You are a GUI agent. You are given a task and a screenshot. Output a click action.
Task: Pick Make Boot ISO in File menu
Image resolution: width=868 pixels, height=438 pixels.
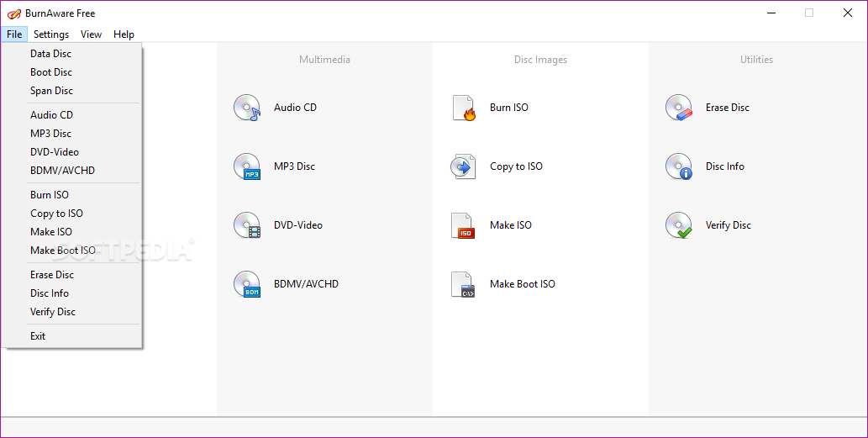click(72, 251)
